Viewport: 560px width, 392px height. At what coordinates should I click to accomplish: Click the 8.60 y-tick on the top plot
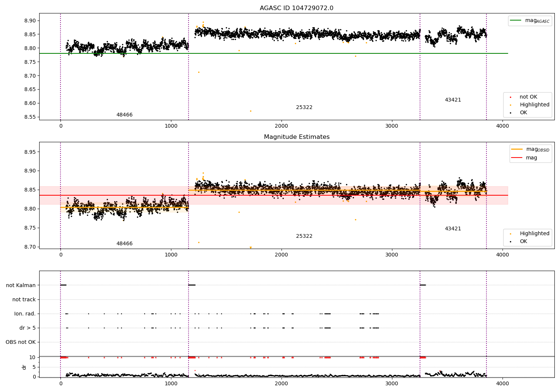click(29, 103)
